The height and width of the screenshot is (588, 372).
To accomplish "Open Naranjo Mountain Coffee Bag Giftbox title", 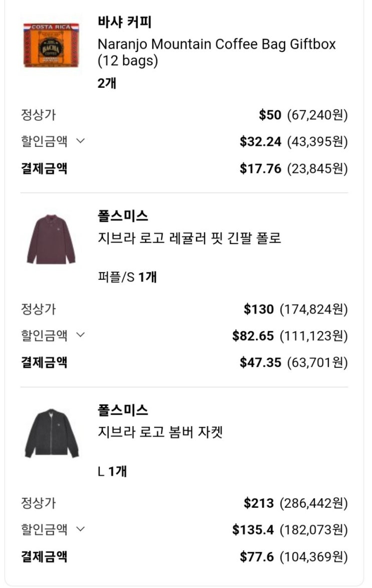I will point(216,52).
